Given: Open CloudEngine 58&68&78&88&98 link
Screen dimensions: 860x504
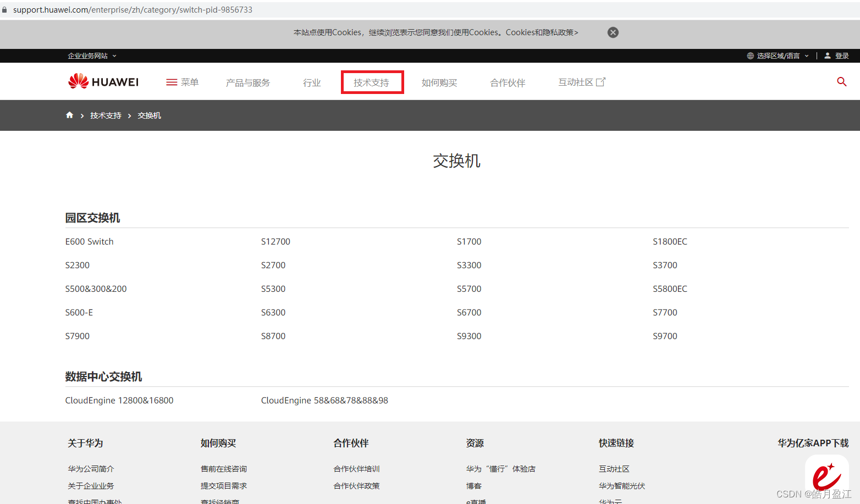Looking at the screenshot, I should tap(324, 400).
